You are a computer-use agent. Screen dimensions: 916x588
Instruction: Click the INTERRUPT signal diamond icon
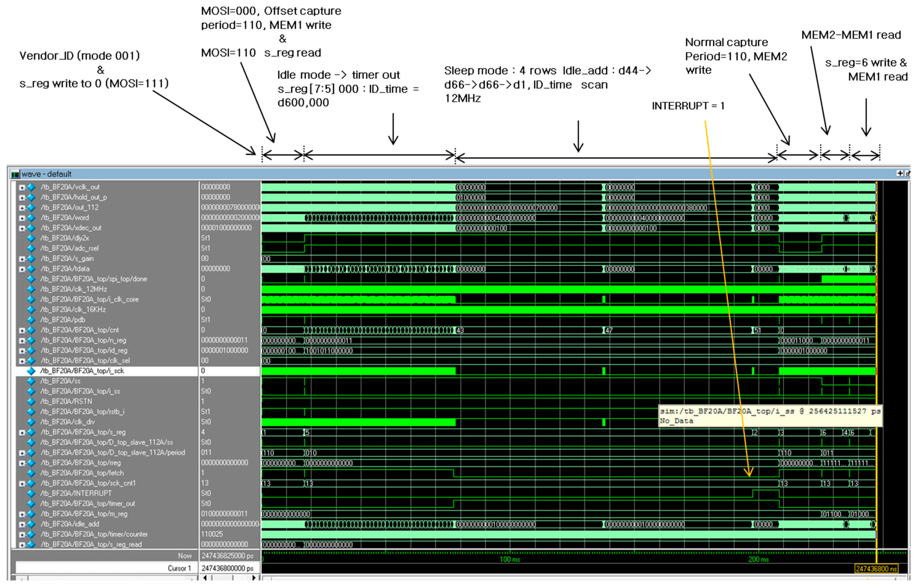(x=31, y=493)
